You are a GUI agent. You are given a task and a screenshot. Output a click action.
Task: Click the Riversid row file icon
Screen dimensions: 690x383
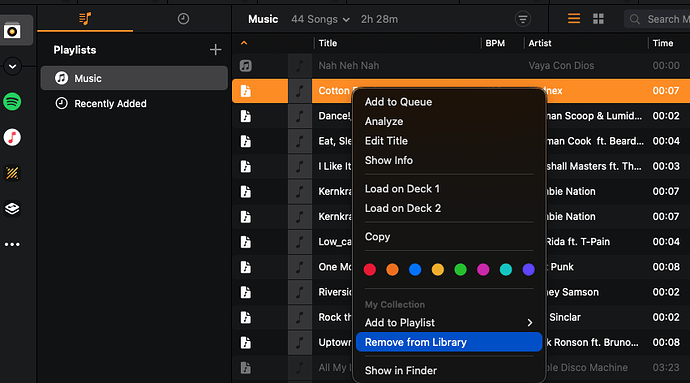click(246, 292)
